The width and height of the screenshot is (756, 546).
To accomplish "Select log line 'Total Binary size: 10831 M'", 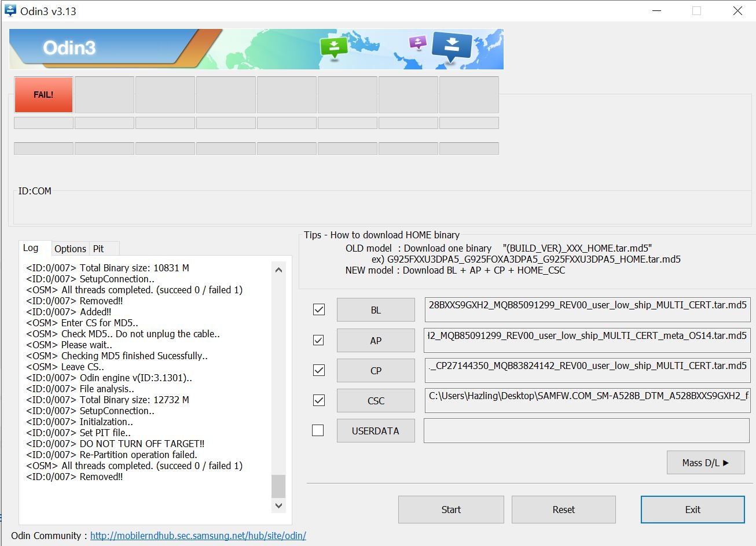I will click(108, 268).
